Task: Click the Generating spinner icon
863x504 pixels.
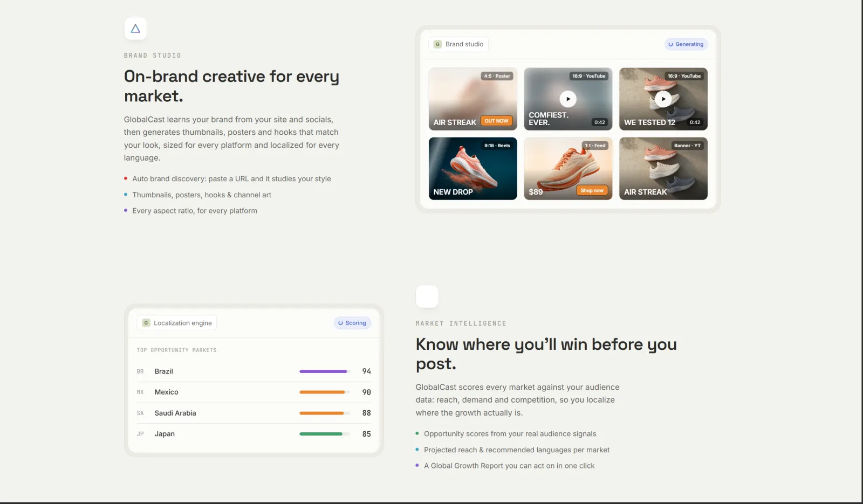Action: 670,44
